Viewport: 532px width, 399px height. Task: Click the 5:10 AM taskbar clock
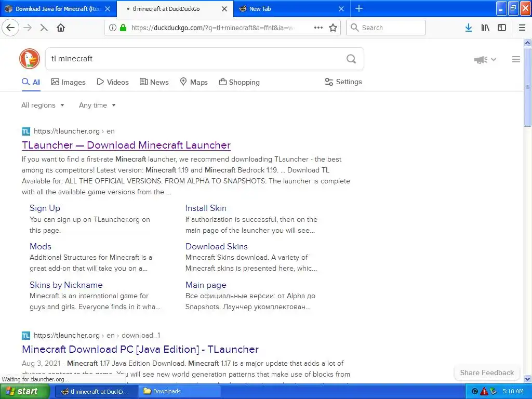513,391
